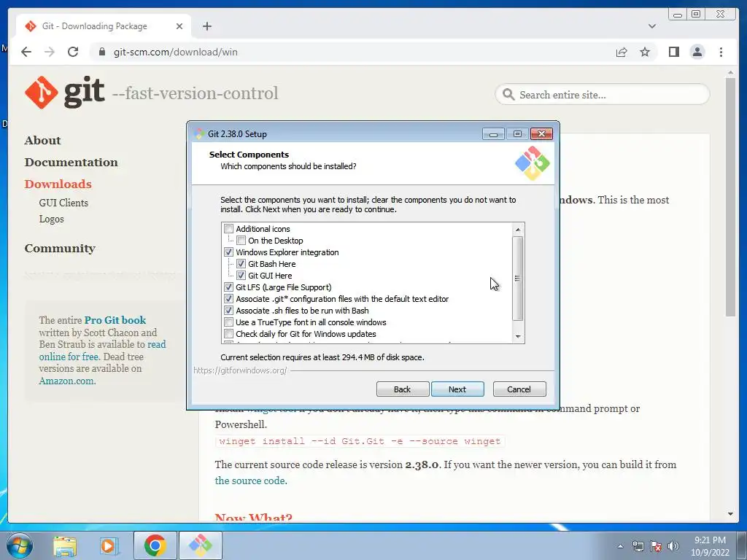747x560 pixels.
Task: Click Chrome back arrow
Action: pyautogui.click(x=26, y=52)
